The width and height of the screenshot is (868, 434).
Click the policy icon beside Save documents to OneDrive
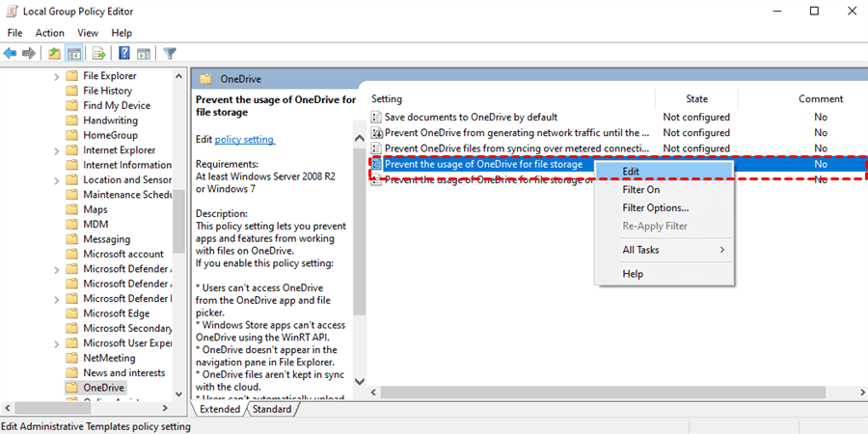pyautogui.click(x=376, y=118)
